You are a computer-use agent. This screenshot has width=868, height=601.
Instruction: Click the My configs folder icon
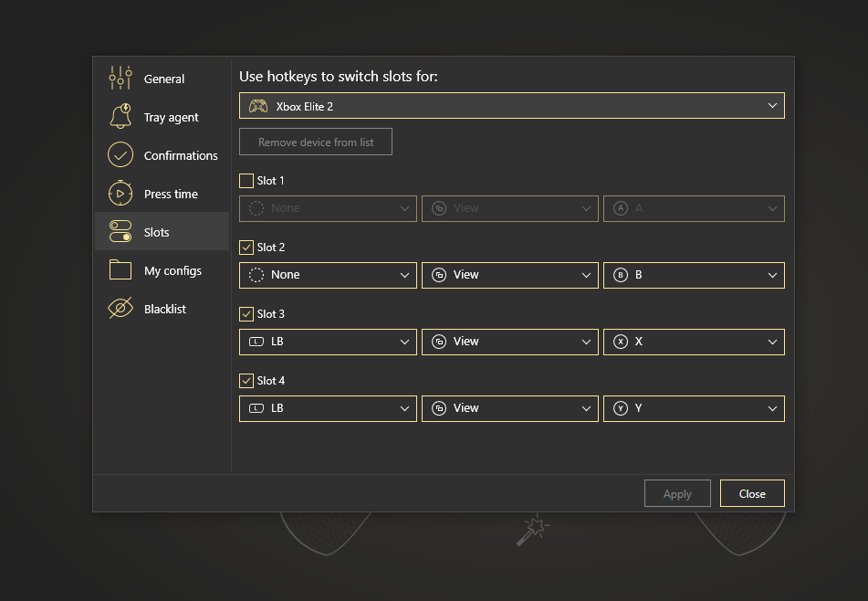(120, 270)
